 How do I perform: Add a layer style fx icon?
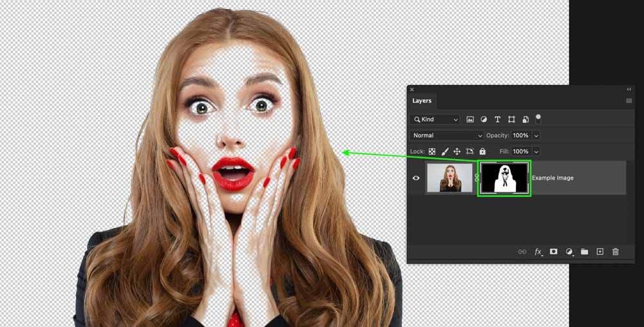point(538,252)
